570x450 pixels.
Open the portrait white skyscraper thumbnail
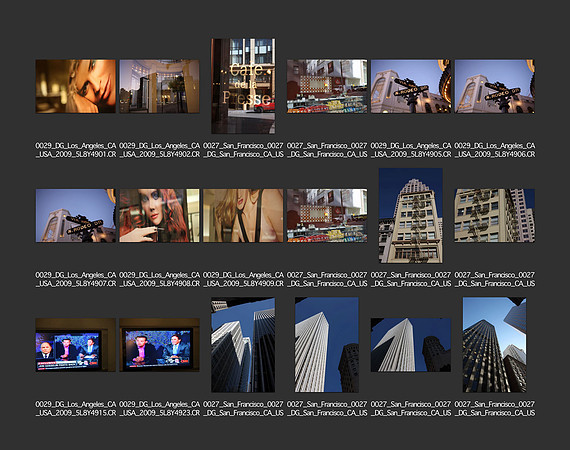pyautogui.click(x=327, y=345)
